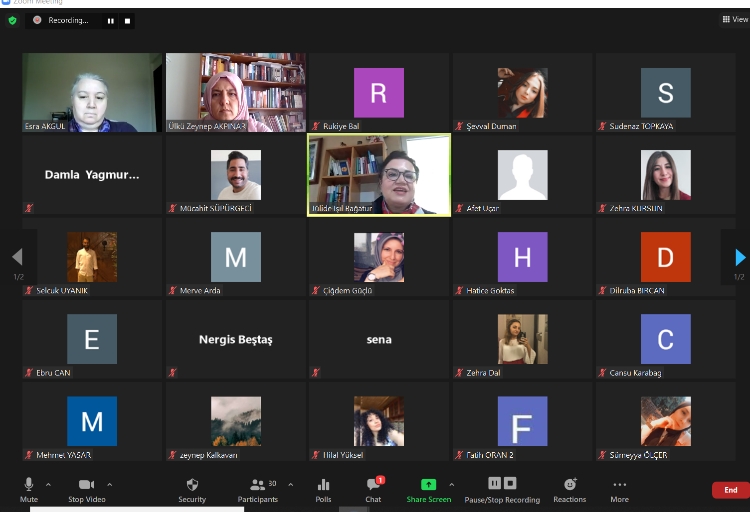Pause recording using top-left pause button

(x=111, y=21)
